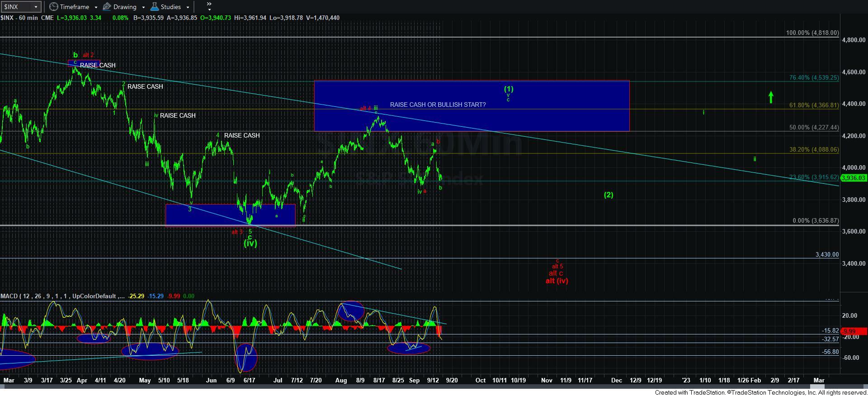Open the Studies menu label
This screenshot has height=396, width=868.
171,7
